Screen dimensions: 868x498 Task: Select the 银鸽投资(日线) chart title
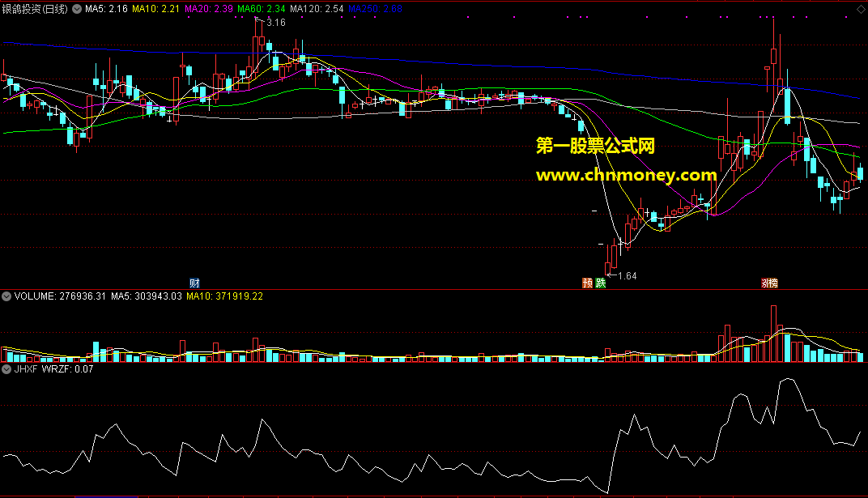coord(35,9)
